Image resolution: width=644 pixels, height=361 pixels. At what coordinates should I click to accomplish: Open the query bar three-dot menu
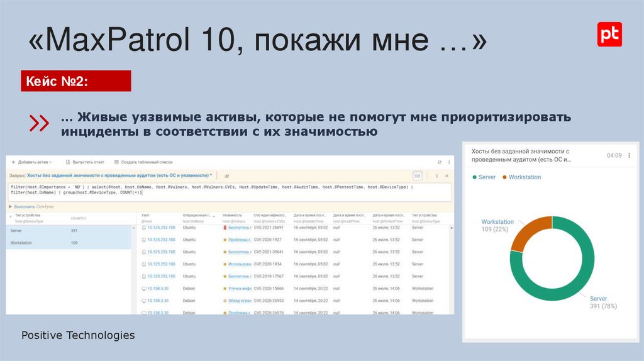click(436, 175)
